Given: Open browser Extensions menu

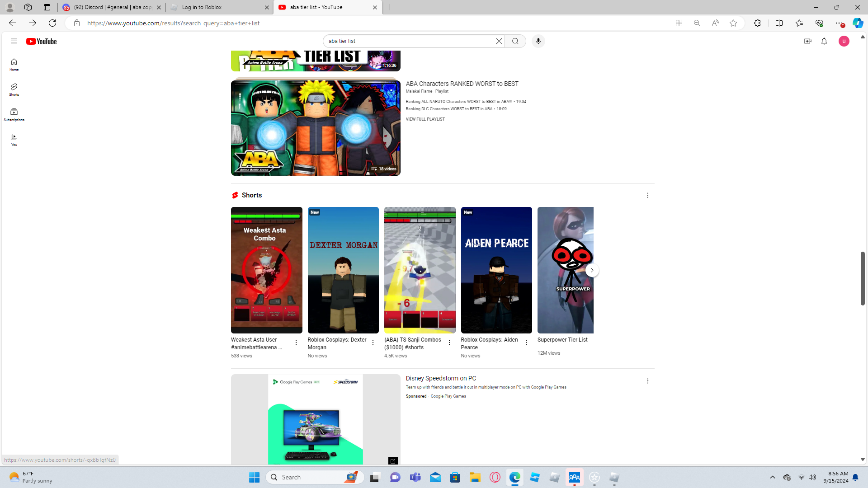Looking at the screenshot, I should (x=758, y=23).
